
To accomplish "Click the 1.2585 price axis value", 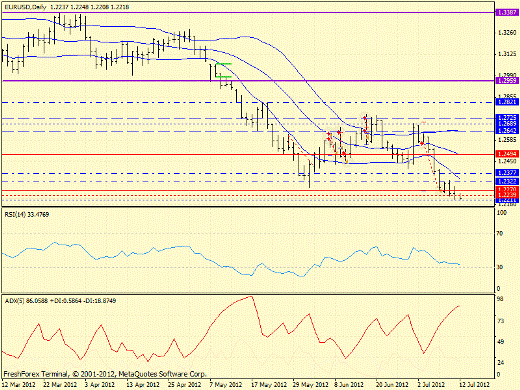I will (x=507, y=140).
